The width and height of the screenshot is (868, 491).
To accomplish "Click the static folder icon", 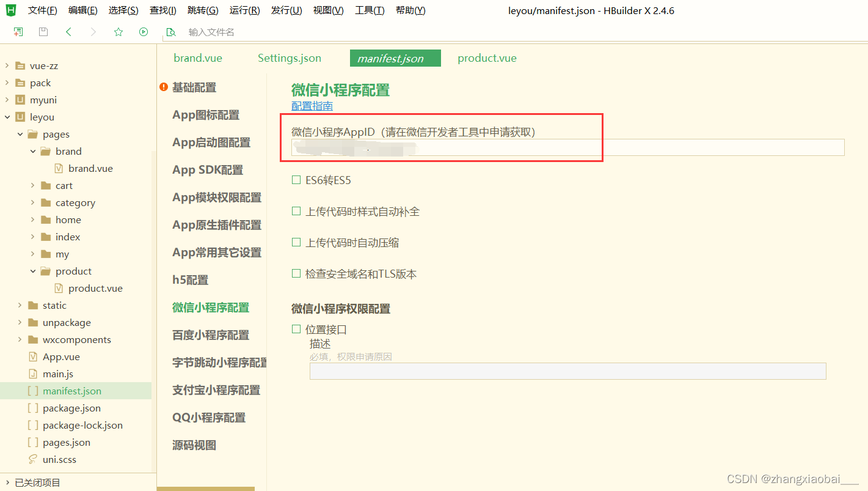I will 33,305.
